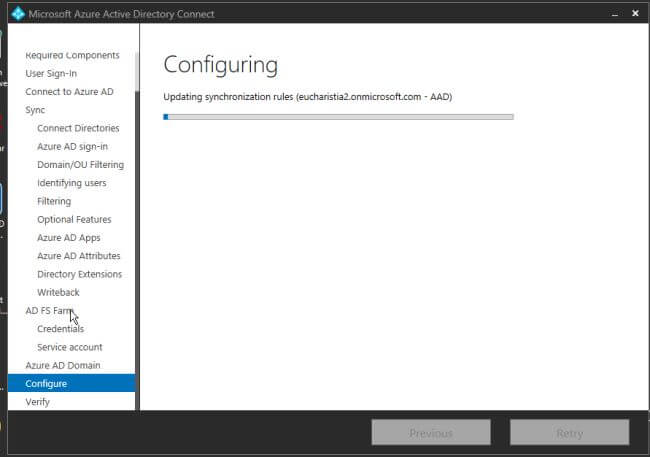Click the Configuring heading
This screenshot has height=457, width=650.
click(x=221, y=65)
